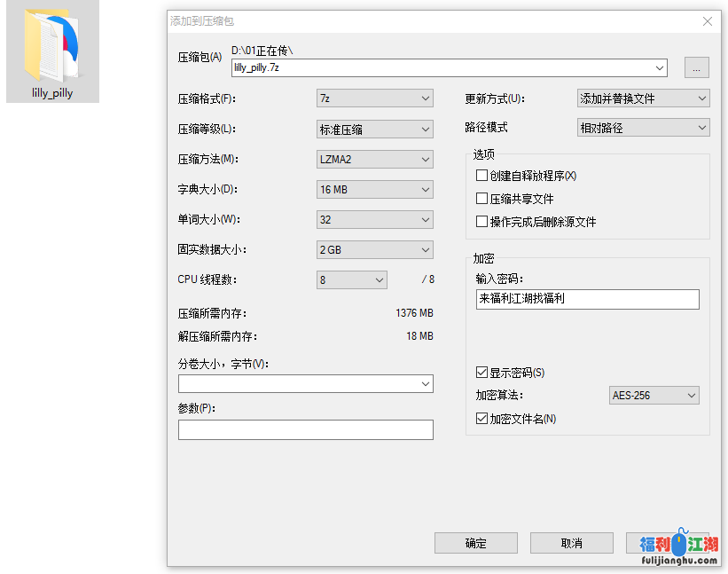Expand the 2 GB solid block size dropdown

(374, 250)
